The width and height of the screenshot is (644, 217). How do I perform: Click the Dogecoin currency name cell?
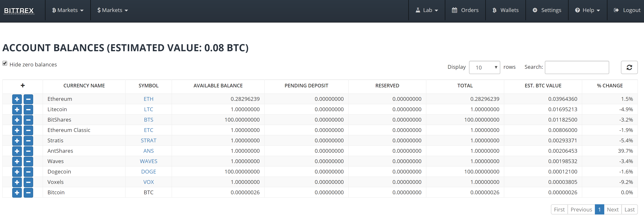[84, 172]
